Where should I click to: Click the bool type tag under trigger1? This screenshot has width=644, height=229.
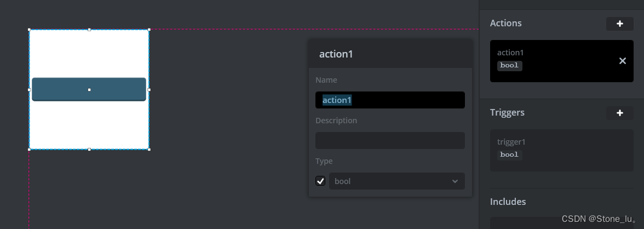click(x=509, y=155)
